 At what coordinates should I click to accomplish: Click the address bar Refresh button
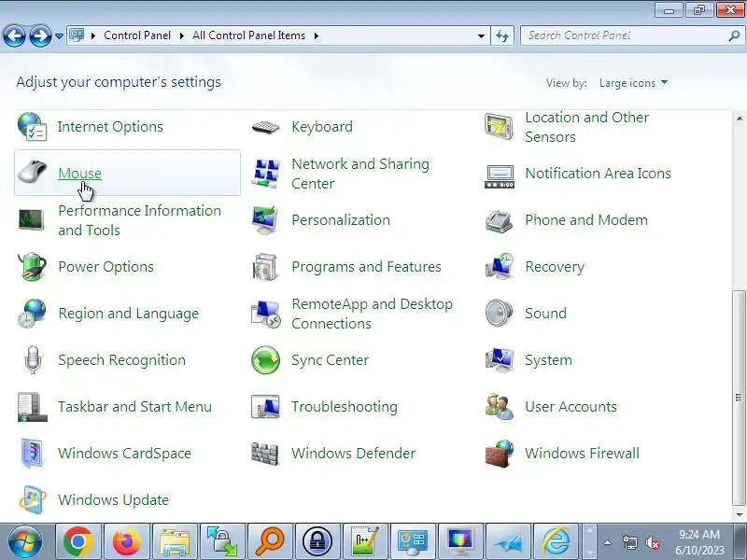pyautogui.click(x=502, y=35)
